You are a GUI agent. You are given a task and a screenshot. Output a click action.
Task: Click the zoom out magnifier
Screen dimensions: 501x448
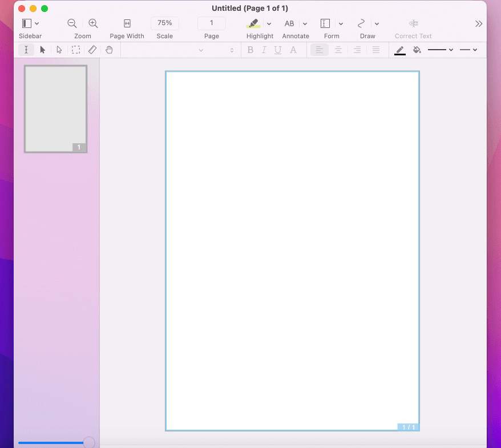(72, 23)
